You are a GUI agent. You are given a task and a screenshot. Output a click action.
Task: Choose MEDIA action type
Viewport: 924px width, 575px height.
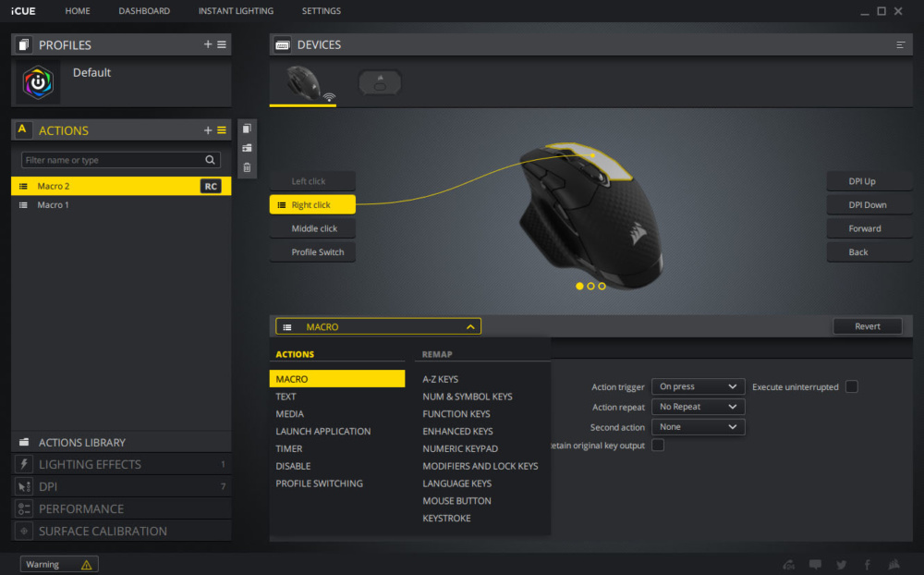coord(289,414)
